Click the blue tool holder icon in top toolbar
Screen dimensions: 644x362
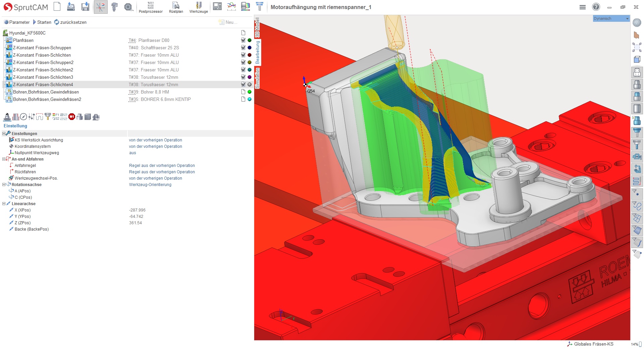click(260, 7)
